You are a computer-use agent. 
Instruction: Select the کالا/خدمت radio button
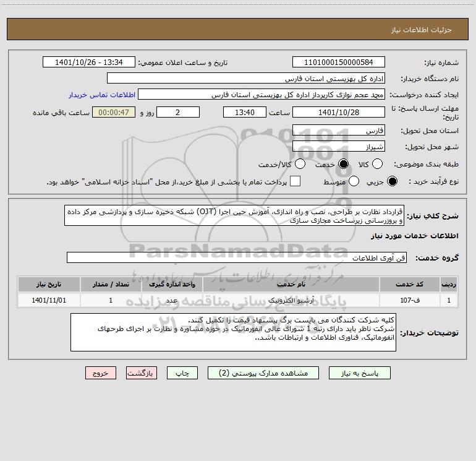click(300, 164)
